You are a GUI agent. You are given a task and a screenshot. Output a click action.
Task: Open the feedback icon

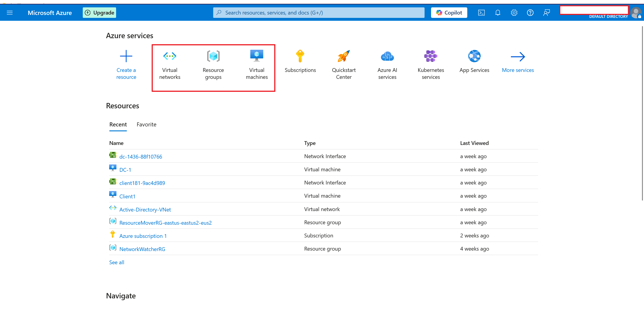546,13
